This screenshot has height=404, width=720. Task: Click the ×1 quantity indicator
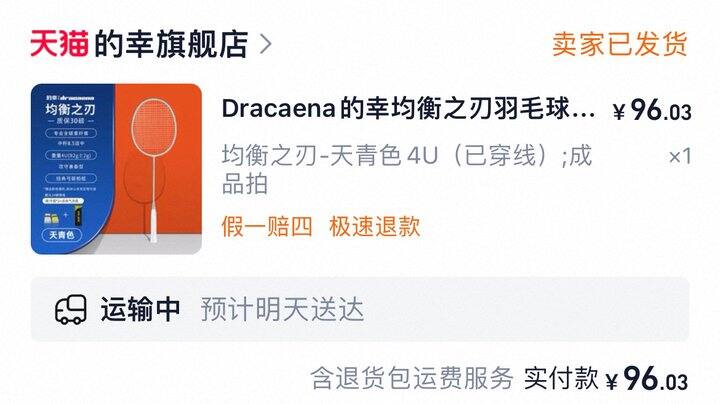[x=680, y=157]
